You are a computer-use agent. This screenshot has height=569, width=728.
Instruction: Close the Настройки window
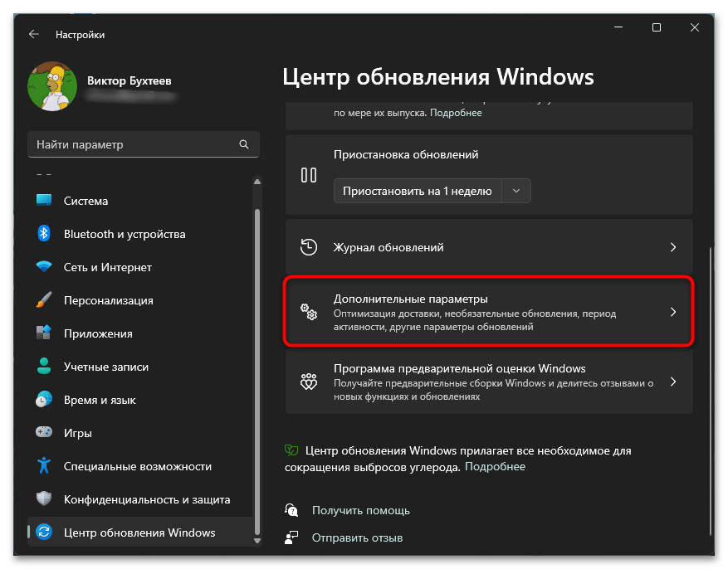coord(695,27)
